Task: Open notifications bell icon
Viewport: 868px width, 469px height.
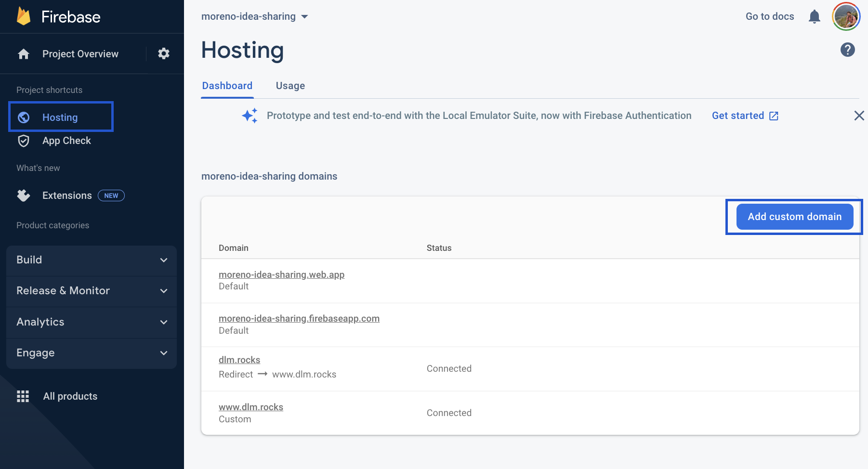Action: tap(815, 16)
